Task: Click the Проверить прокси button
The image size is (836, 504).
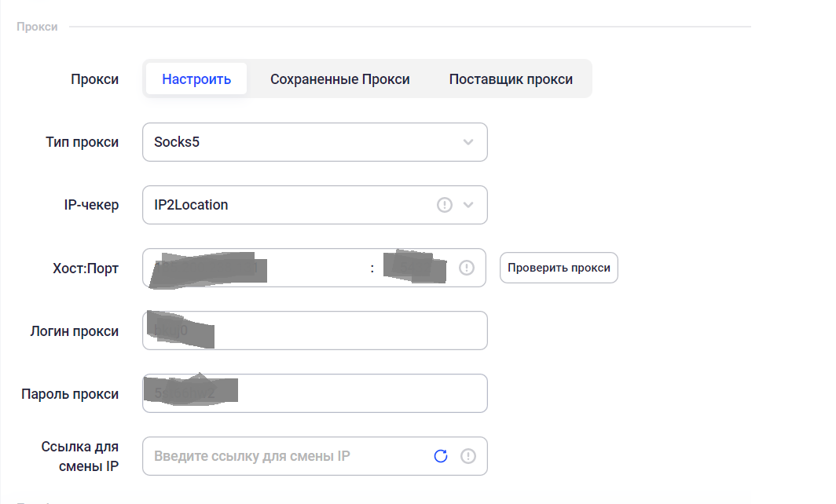Action: click(x=559, y=268)
